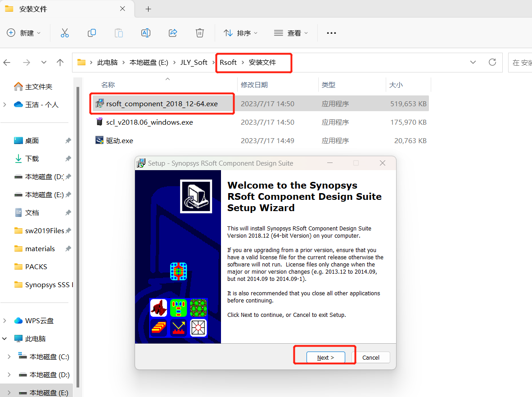Click the Copy icon in toolbar
This screenshot has height=397, width=532.
point(92,33)
